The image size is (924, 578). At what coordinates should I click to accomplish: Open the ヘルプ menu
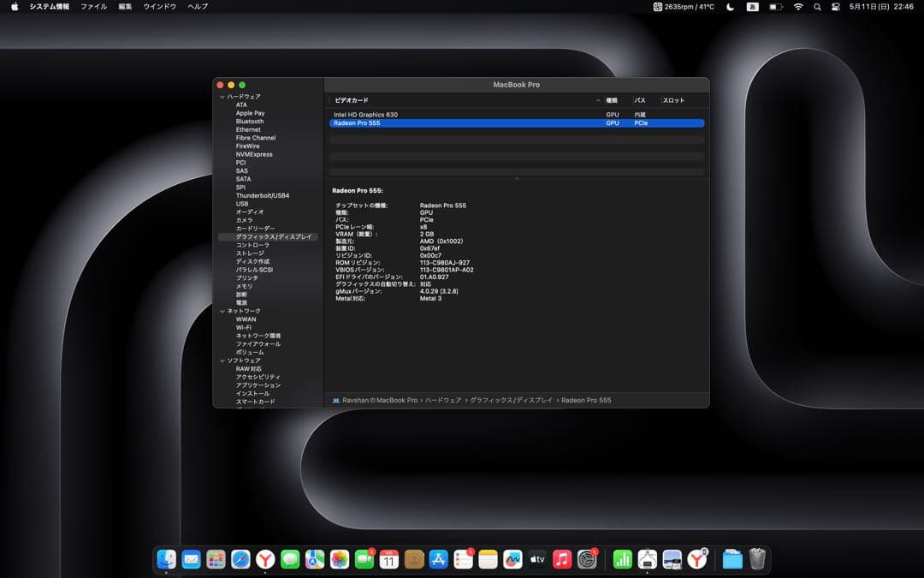(198, 7)
